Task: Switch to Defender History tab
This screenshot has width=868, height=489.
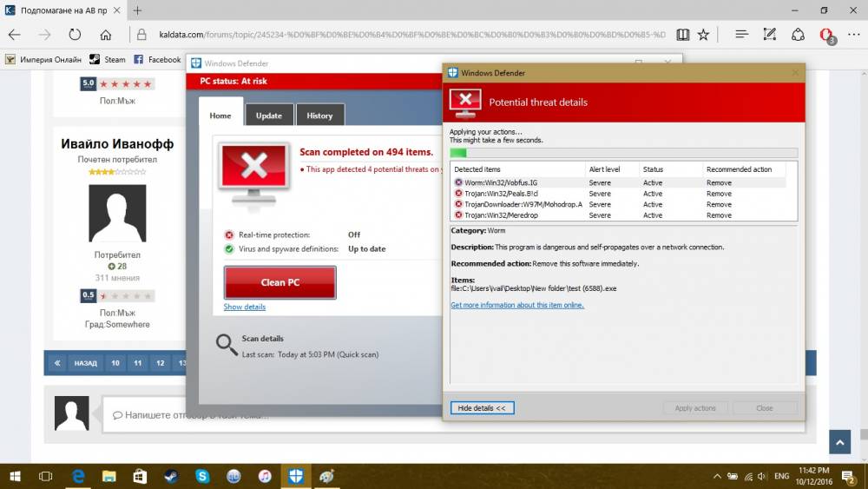Action: (x=320, y=116)
